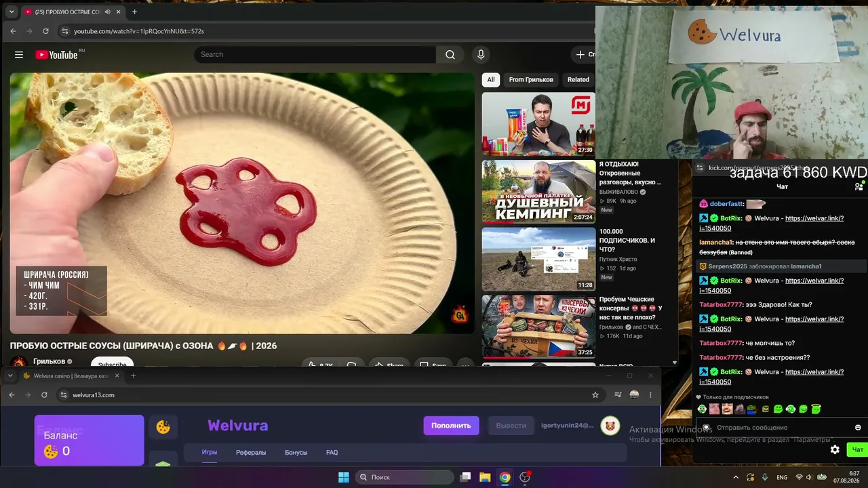Click the Serpens2025 username in the ban notice
Image resolution: width=868 pixels, height=488 pixels.
click(x=728, y=266)
